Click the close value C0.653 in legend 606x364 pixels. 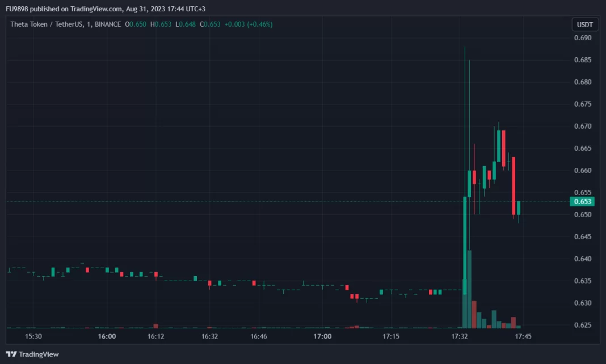(x=210, y=24)
